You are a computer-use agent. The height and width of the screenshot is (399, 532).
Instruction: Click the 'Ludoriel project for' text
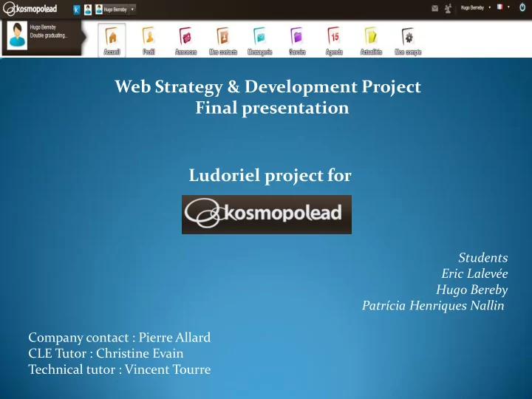(x=270, y=176)
